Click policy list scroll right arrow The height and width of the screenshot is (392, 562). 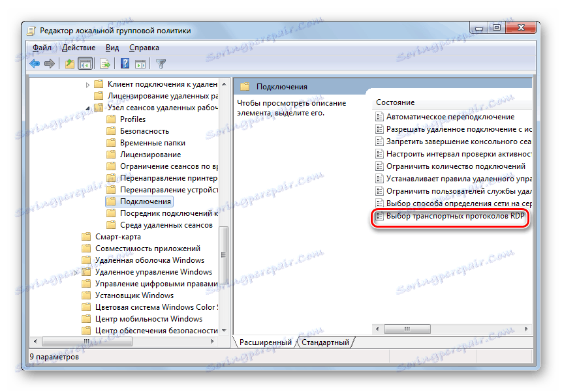[526, 329]
